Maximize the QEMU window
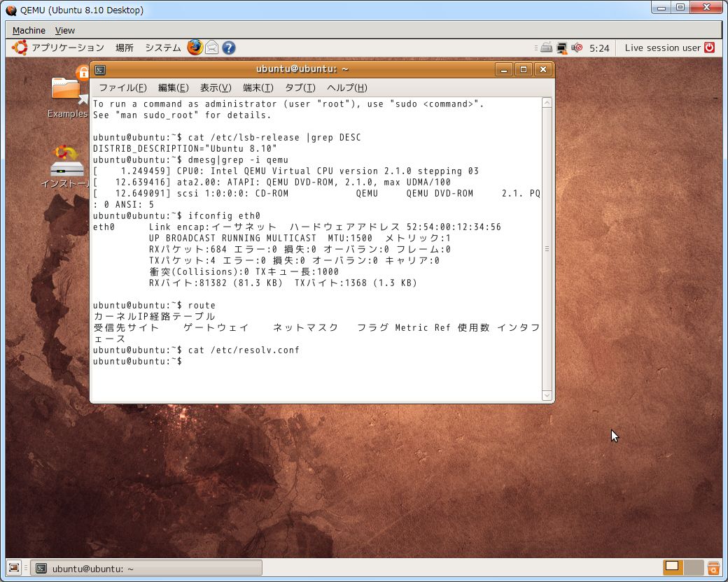 (680, 8)
